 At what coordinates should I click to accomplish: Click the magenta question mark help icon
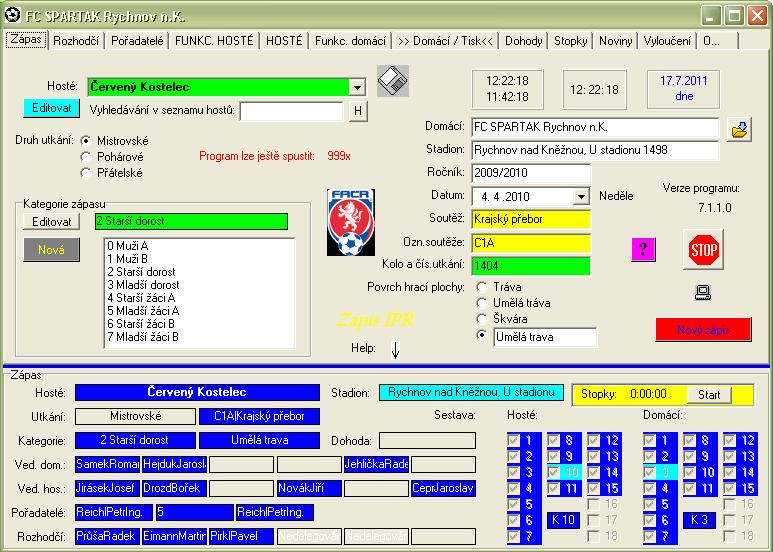pyautogui.click(x=643, y=250)
